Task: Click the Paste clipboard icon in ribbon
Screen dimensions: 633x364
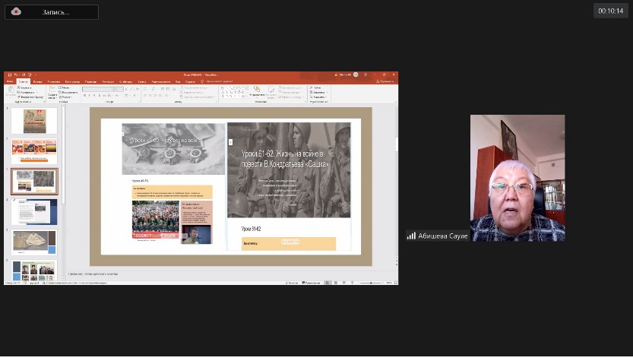Action: 11,90
